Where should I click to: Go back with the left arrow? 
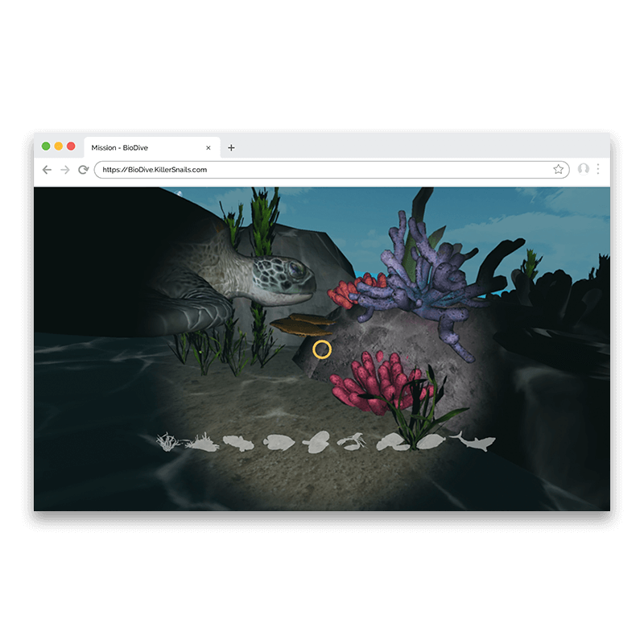click(x=47, y=170)
